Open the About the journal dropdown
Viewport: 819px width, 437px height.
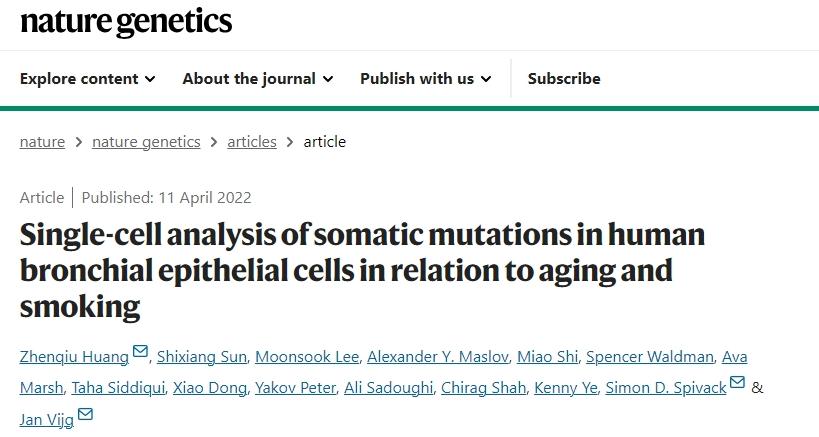(258, 79)
